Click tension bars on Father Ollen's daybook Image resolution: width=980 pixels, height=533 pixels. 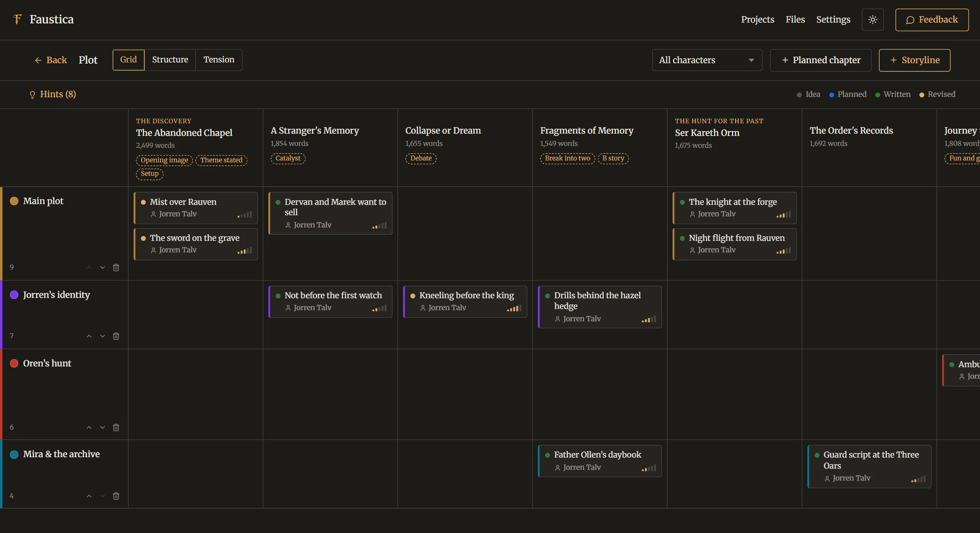pos(649,468)
